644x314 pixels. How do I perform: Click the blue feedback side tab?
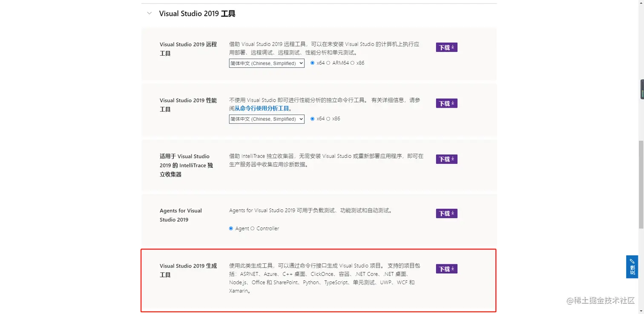632,267
